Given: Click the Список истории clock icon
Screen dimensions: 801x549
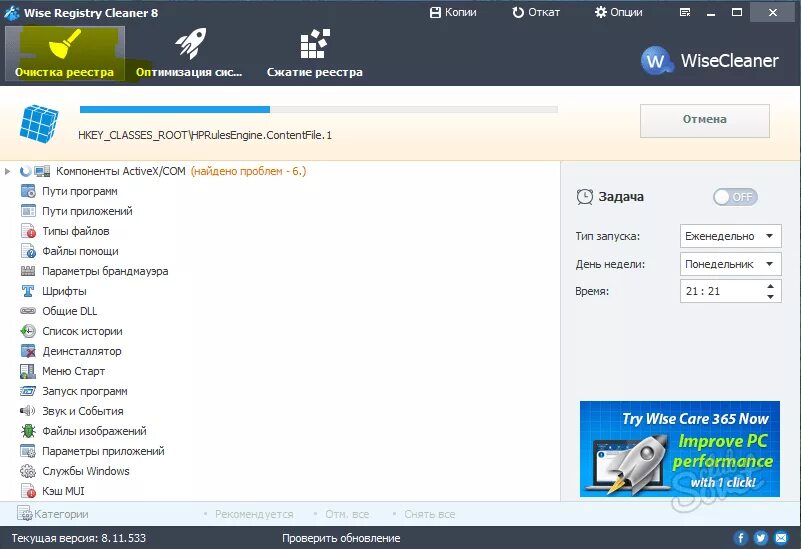Looking at the screenshot, I should 28,331.
